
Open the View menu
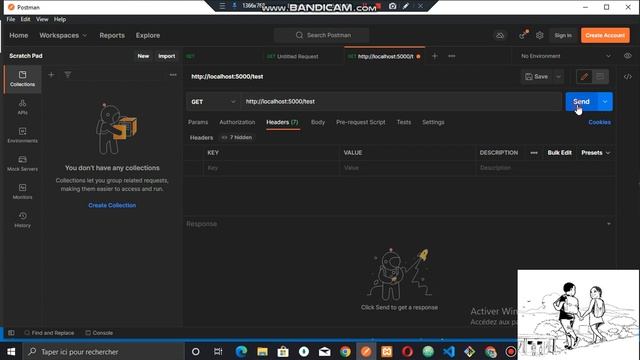pyautogui.click(x=42, y=19)
